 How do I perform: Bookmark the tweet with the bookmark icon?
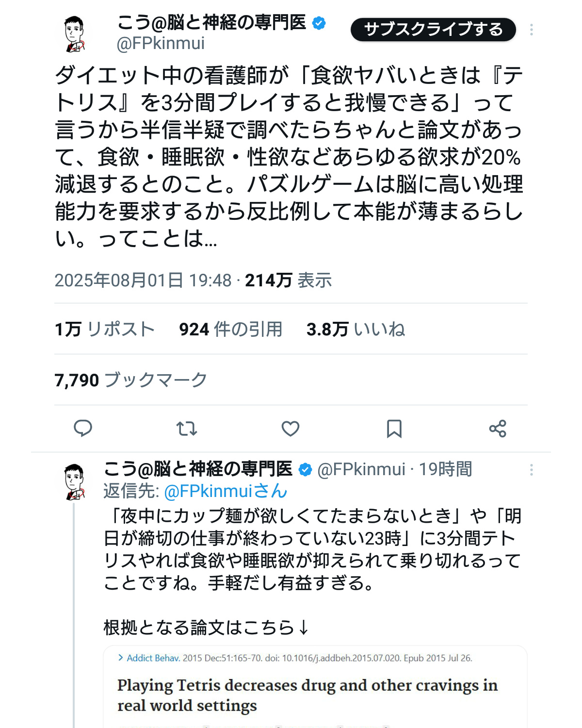point(394,429)
